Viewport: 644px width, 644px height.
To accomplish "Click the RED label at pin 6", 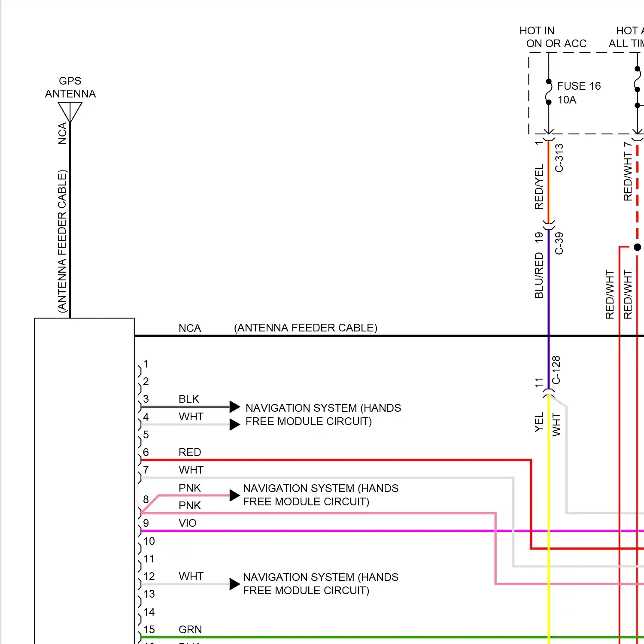I will (x=190, y=453).
